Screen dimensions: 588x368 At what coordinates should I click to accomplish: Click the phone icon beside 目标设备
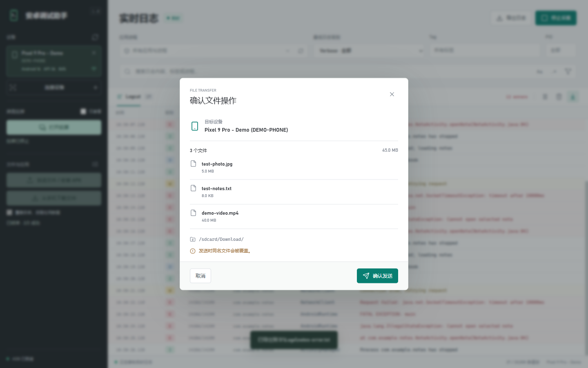tap(195, 126)
